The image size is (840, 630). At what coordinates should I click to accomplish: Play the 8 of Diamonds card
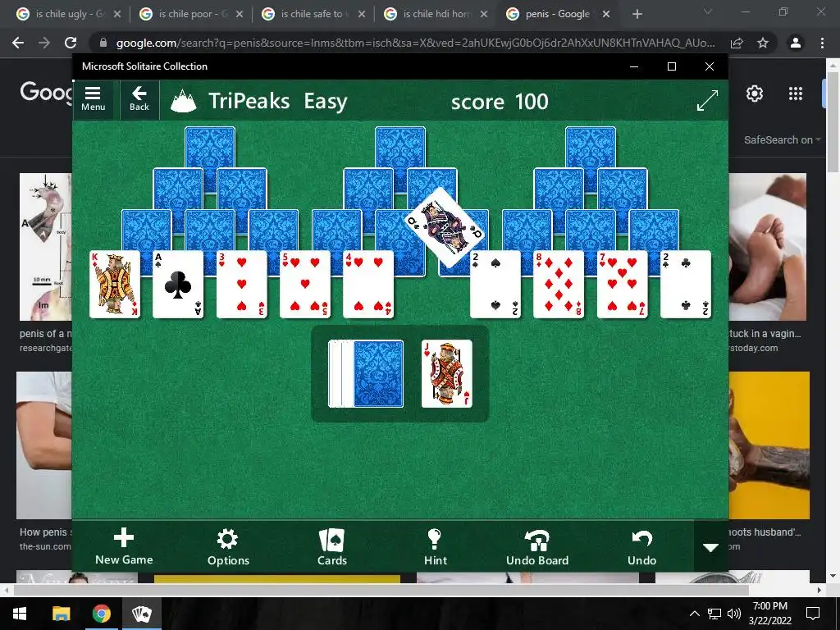point(559,285)
